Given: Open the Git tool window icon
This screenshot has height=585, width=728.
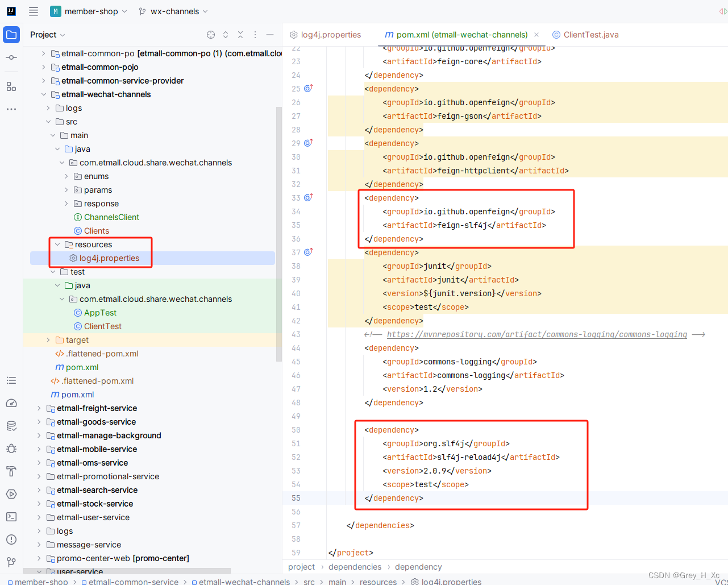Looking at the screenshot, I should tap(11, 562).
